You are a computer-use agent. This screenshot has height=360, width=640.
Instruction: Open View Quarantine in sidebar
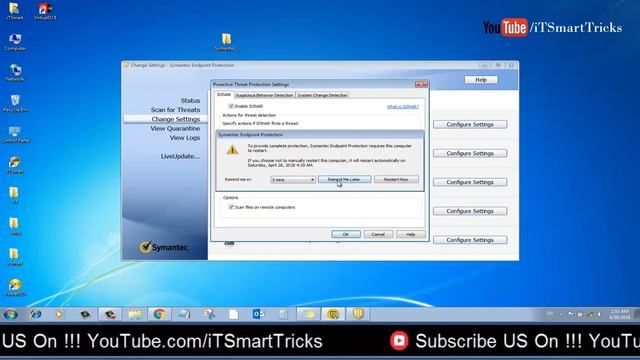[175, 129]
